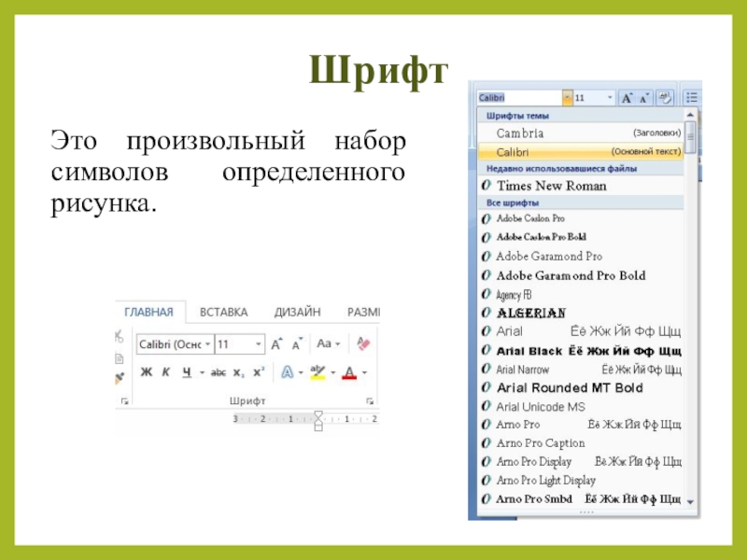Select Arno Pro Smbd font
The height and width of the screenshot is (560, 747).
pos(581,499)
